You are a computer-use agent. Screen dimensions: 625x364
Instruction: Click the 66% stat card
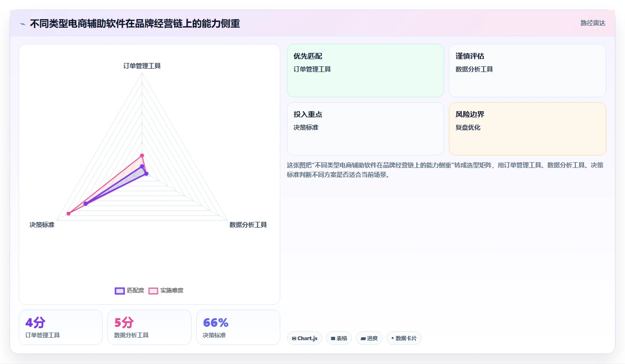click(238, 327)
